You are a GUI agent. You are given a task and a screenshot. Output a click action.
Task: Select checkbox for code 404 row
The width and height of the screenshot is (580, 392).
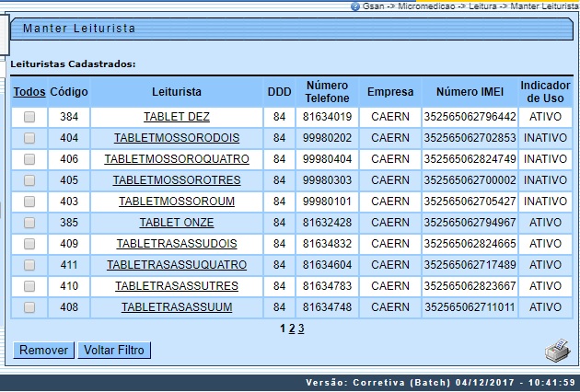click(29, 138)
